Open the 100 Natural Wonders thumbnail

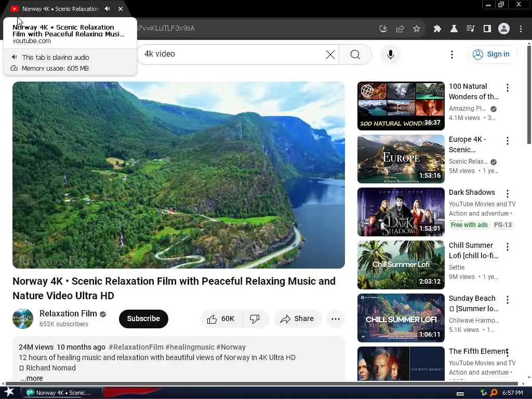click(401, 106)
